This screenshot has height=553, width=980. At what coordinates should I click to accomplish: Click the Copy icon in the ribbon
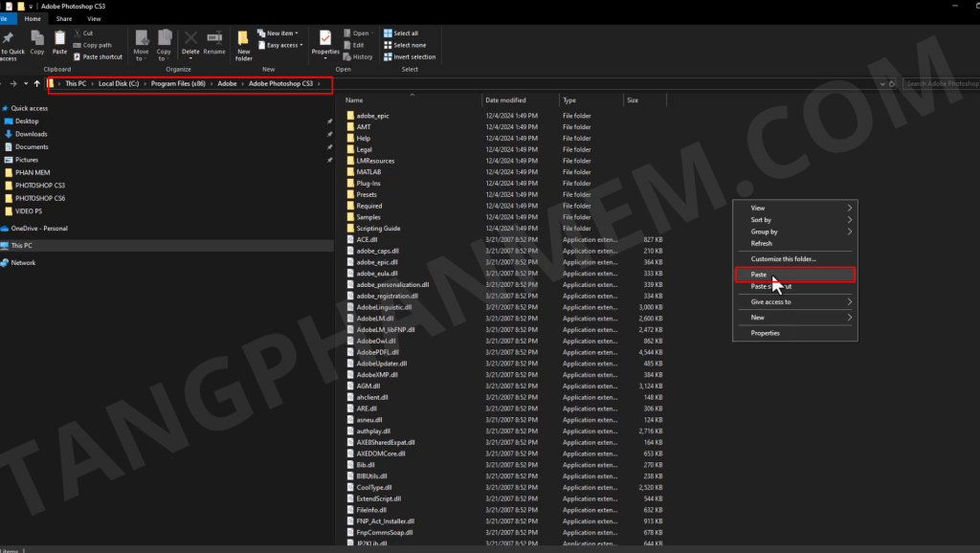click(37, 39)
